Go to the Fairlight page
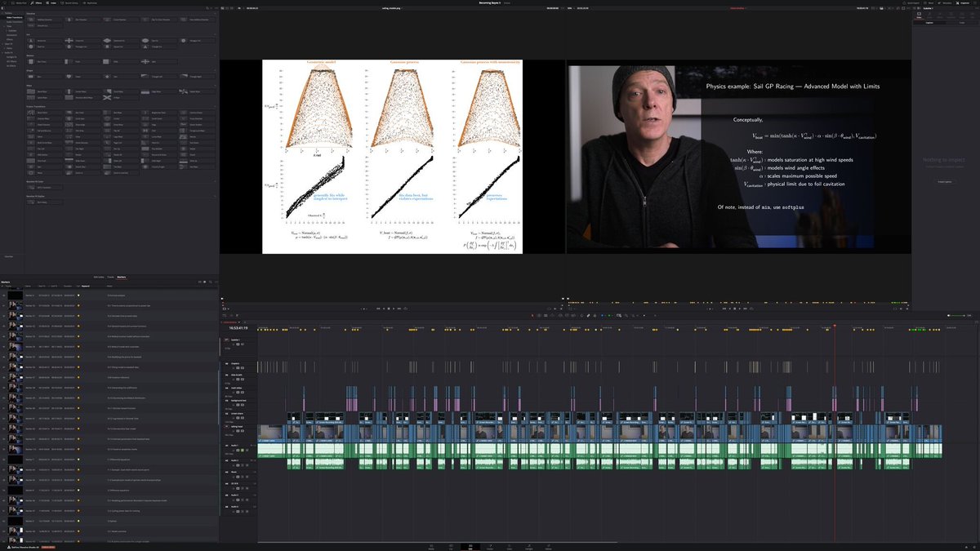The image size is (980, 551). click(529, 545)
